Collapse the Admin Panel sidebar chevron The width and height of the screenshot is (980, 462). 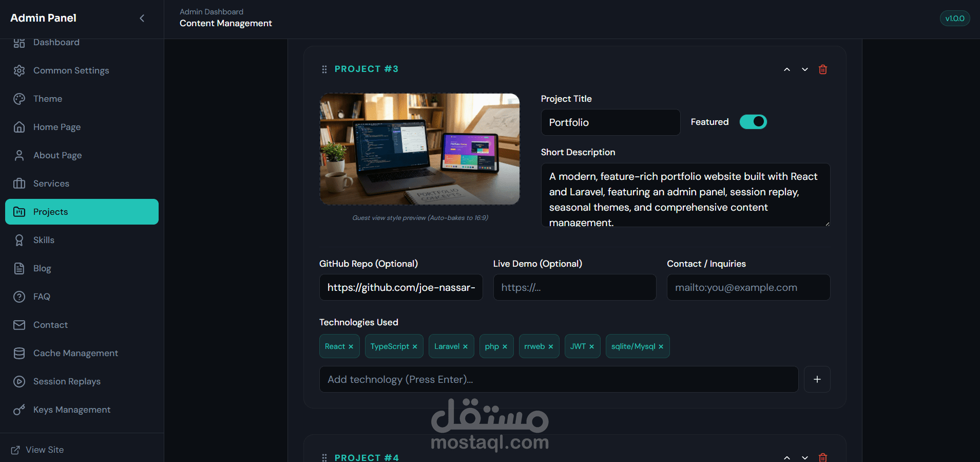point(142,18)
